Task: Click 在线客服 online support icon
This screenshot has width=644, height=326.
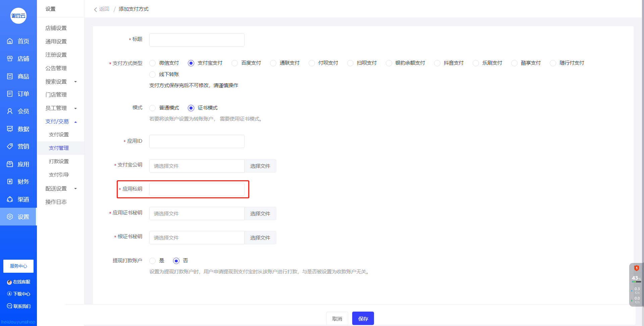Action: (9, 282)
